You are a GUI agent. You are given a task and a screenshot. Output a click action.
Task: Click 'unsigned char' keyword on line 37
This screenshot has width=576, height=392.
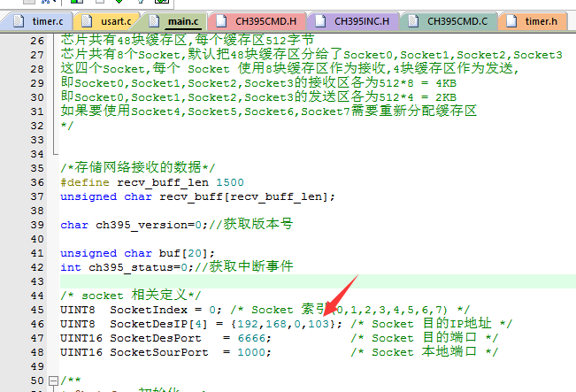[106, 197]
